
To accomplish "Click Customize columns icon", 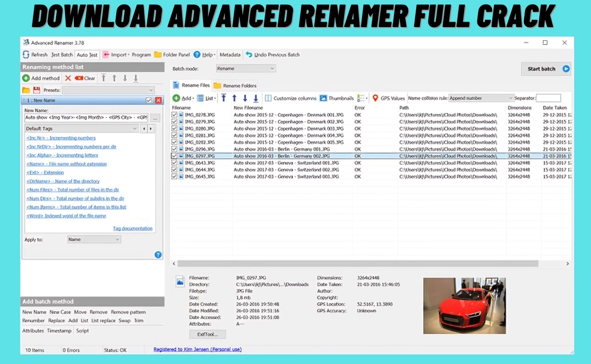I will [x=268, y=98].
